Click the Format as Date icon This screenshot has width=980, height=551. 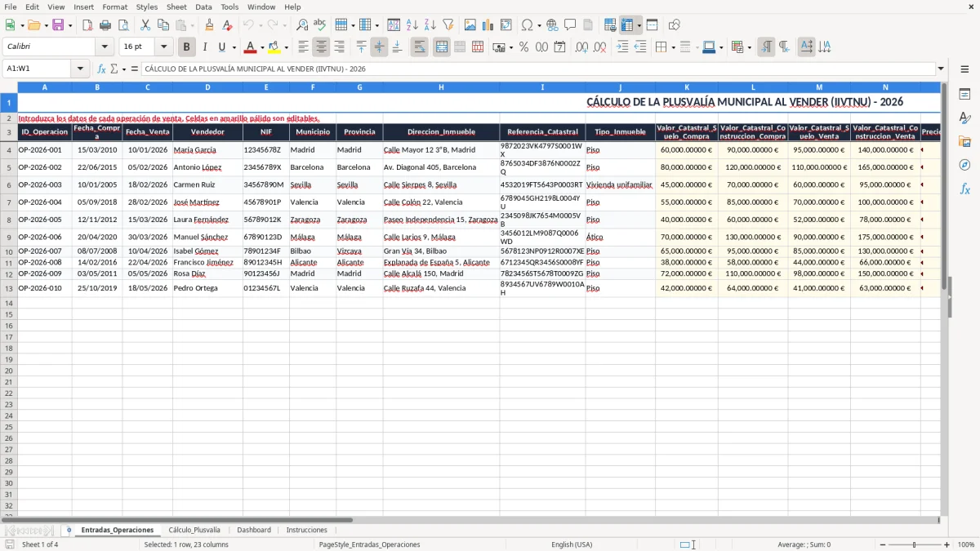[x=559, y=47]
